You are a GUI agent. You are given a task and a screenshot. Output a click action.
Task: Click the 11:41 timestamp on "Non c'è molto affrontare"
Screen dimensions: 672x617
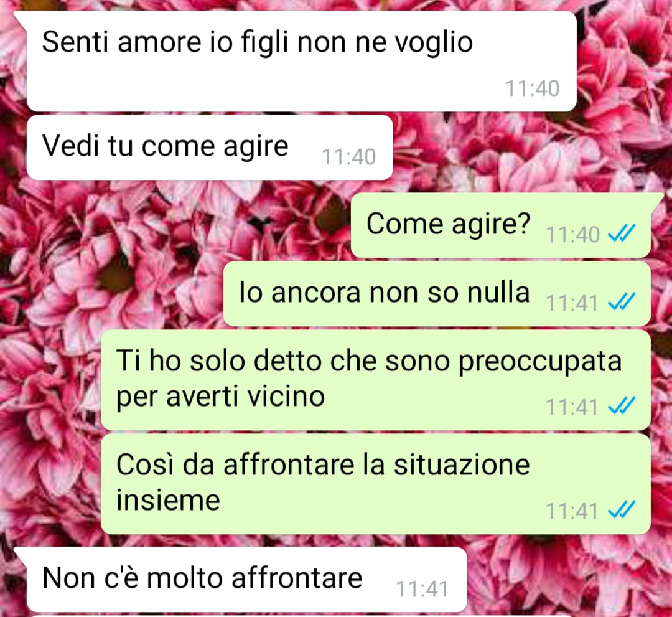point(422,589)
